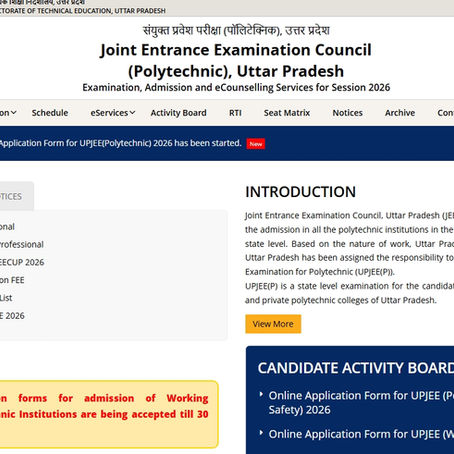The height and width of the screenshot is (454, 454).
Task: Open the first notice ending with 'onal'
Action: (x=7, y=227)
